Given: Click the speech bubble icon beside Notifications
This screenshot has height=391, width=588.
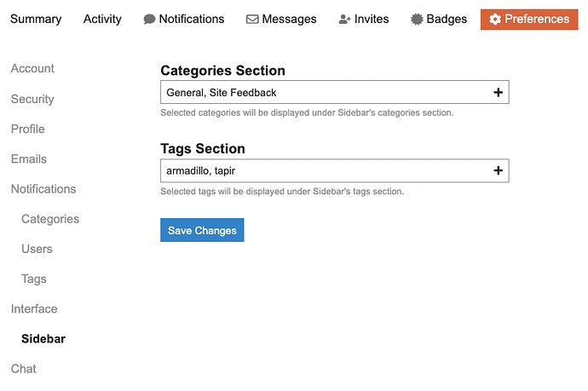Looking at the screenshot, I should click(x=149, y=19).
